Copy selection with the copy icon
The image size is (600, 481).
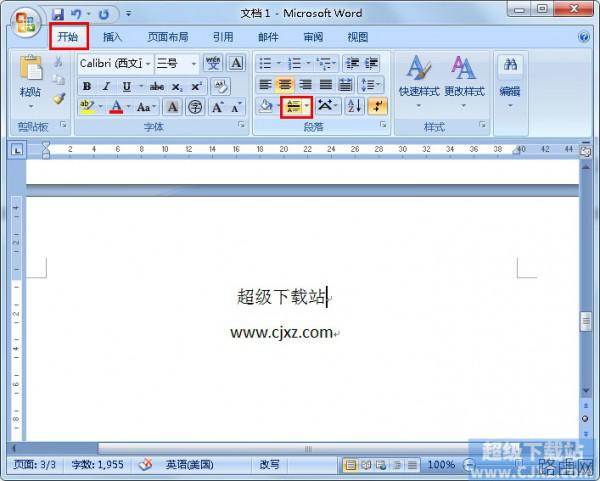tap(58, 80)
